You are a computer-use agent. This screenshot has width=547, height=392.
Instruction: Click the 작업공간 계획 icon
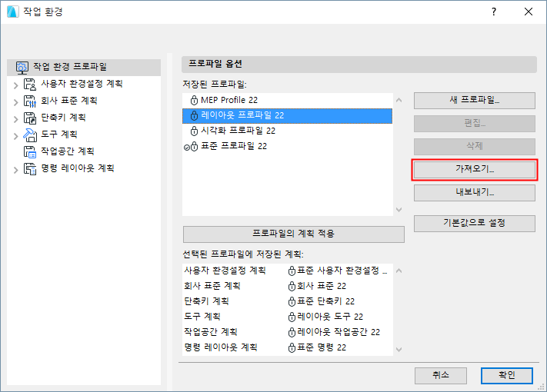[x=30, y=152]
